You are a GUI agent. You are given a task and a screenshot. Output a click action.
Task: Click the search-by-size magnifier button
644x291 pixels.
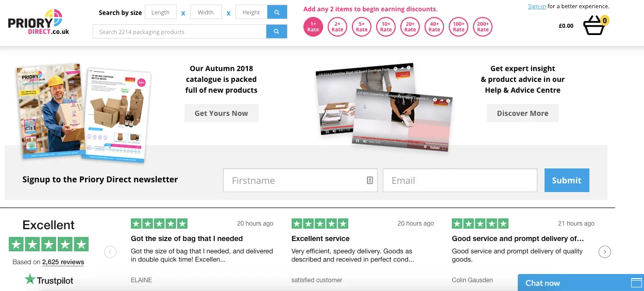[x=277, y=12]
